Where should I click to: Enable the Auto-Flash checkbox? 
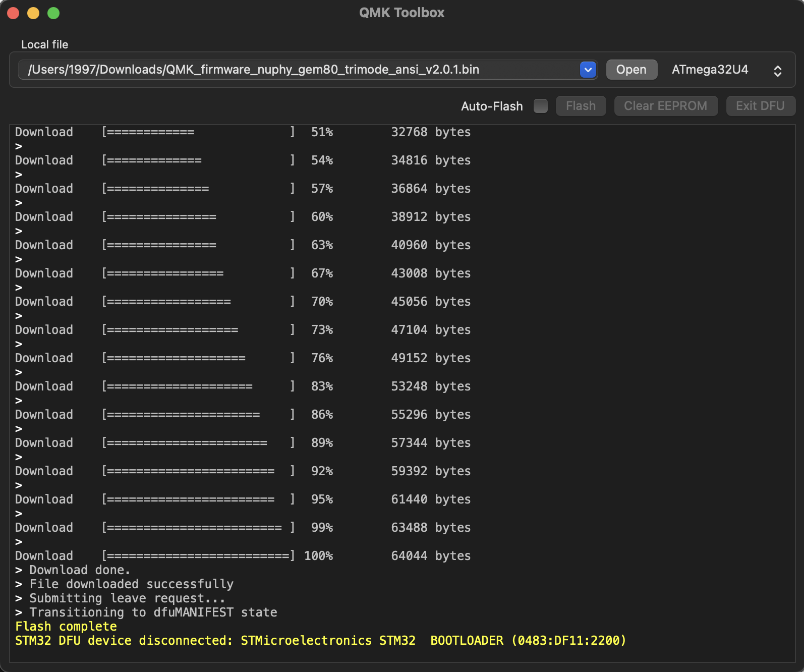pos(541,106)
